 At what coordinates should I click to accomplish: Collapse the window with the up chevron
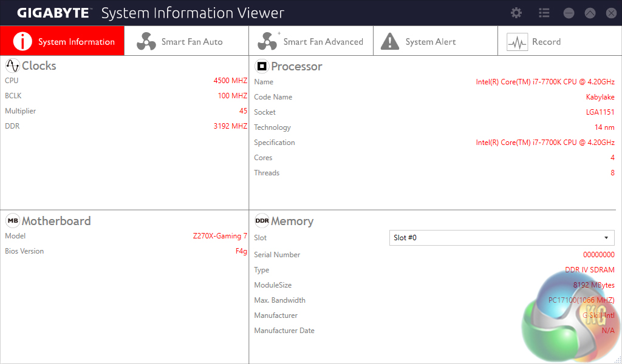coord(590,13)
